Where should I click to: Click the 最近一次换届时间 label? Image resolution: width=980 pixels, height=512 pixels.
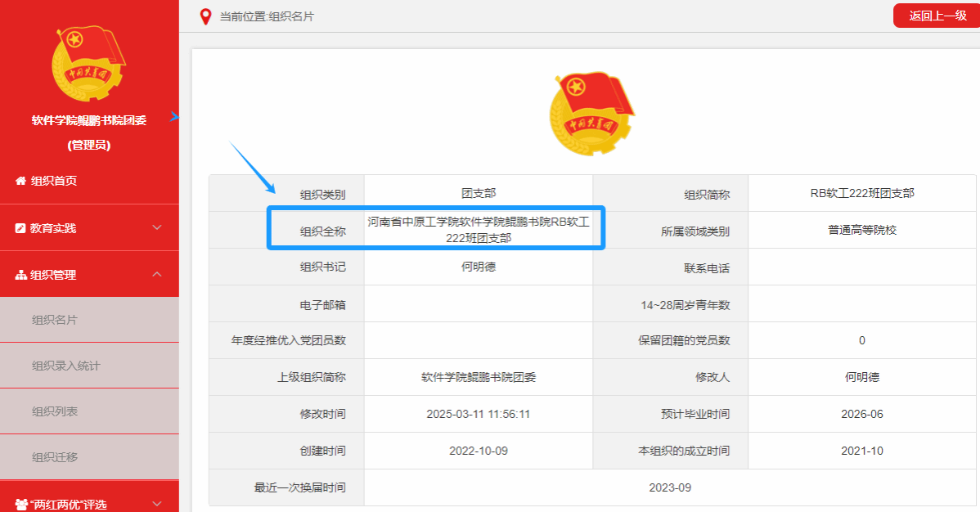[299, 487]
